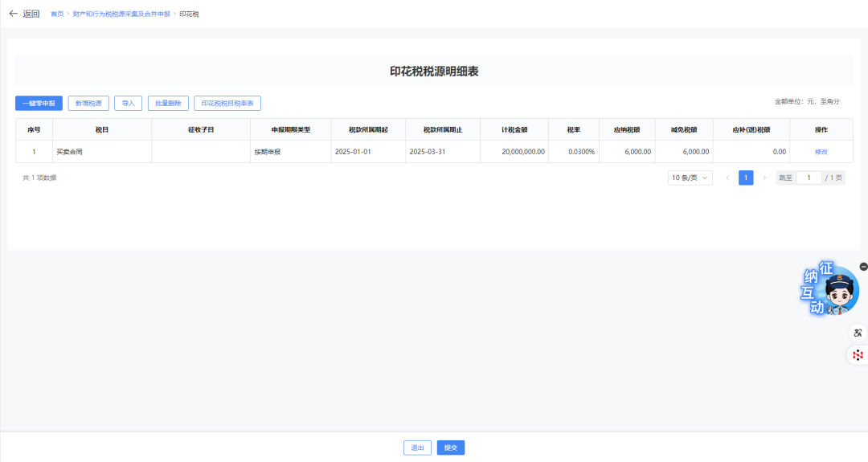Screen dimensions: 868x462
Task: Click the 按期申报 cell
Action: pyautogui.click(x=291, y=152)
